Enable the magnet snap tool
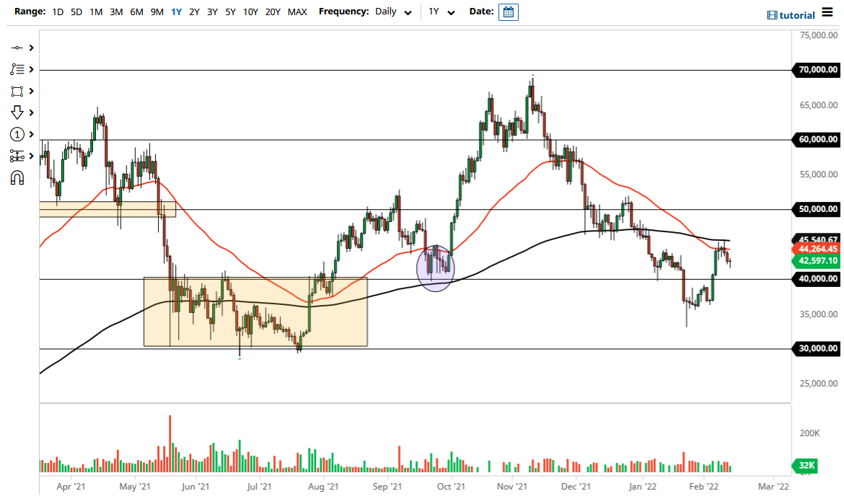This screenshot has height=504, width=844. (19, 177)
